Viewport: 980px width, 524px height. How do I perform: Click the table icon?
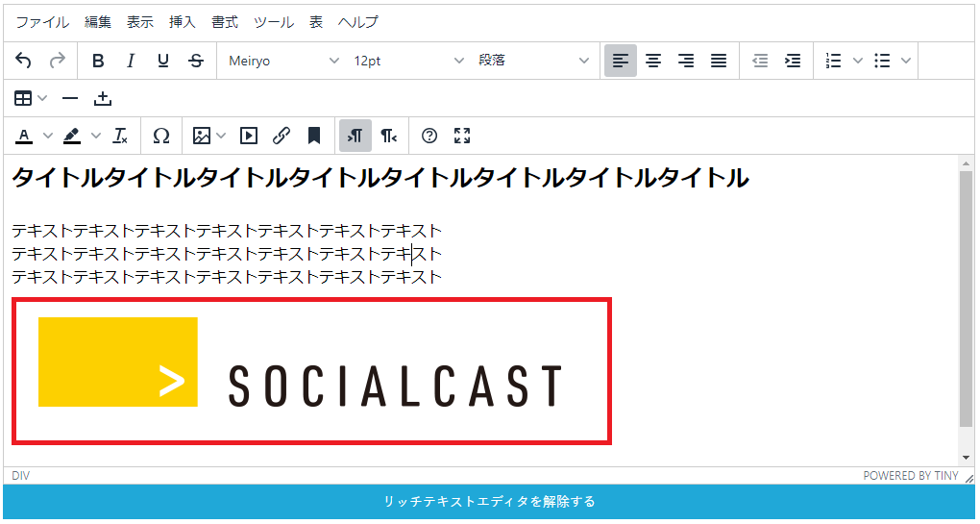pos(23,98)
